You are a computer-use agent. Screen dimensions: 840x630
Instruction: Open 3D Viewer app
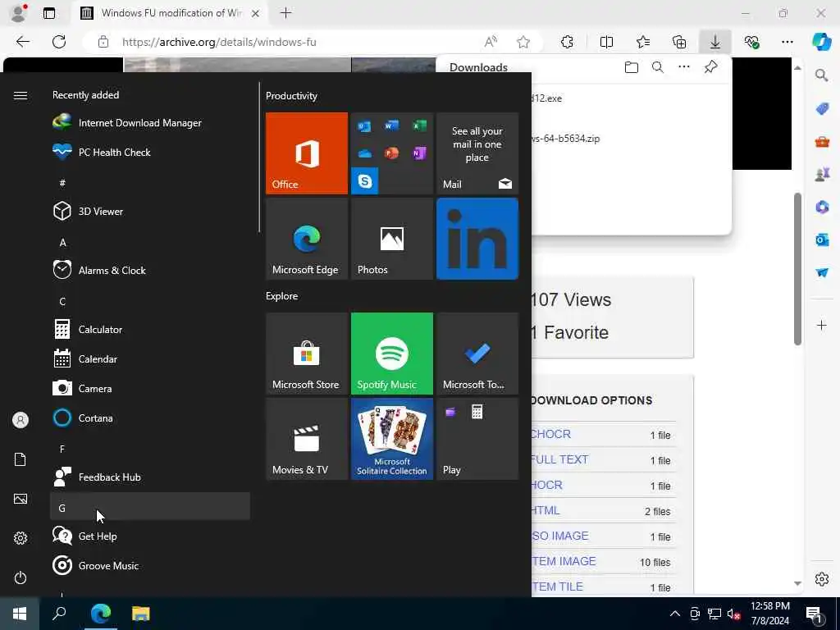click(x=150, y=211)
